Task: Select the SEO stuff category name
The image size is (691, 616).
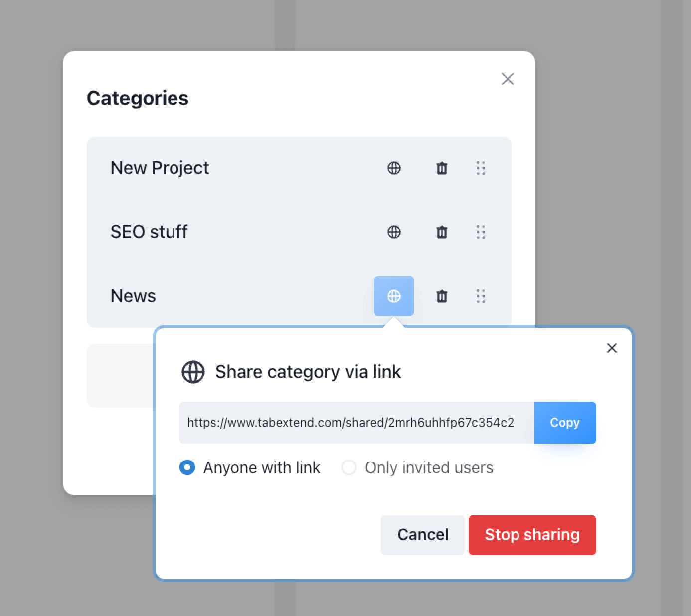Action: 149,232
